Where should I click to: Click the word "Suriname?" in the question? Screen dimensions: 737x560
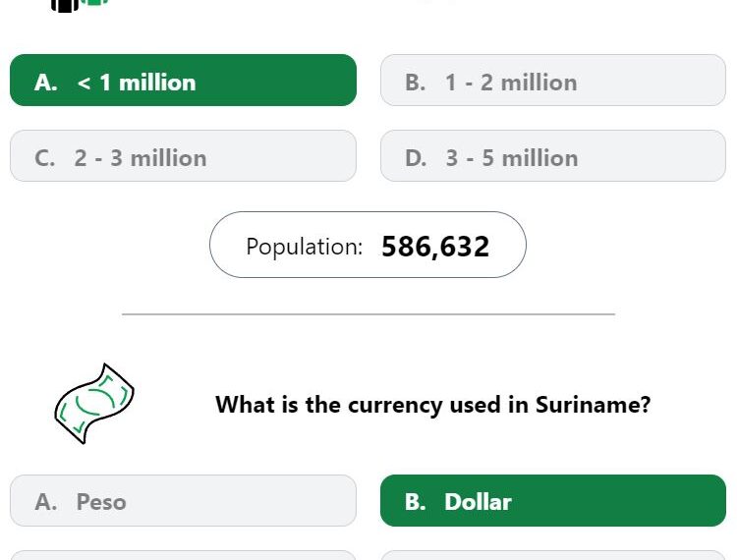coord(594,405)
